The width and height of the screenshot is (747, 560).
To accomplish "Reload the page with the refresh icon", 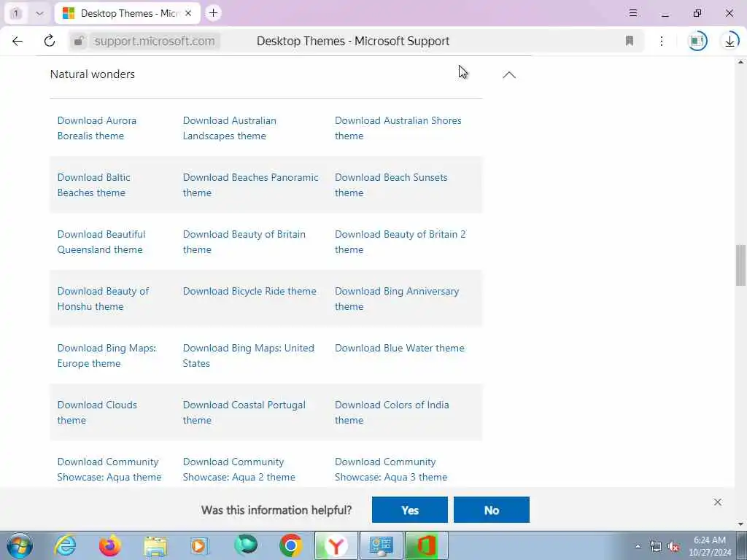I will point(50,41).
